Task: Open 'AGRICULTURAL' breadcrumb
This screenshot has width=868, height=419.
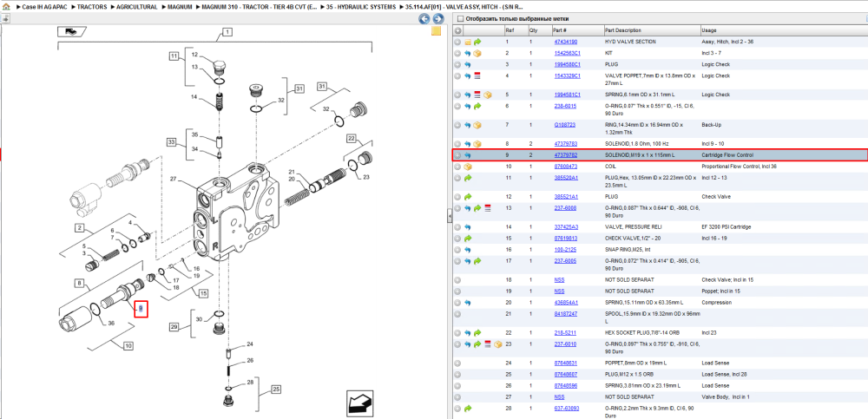Action: click(137, 7)
